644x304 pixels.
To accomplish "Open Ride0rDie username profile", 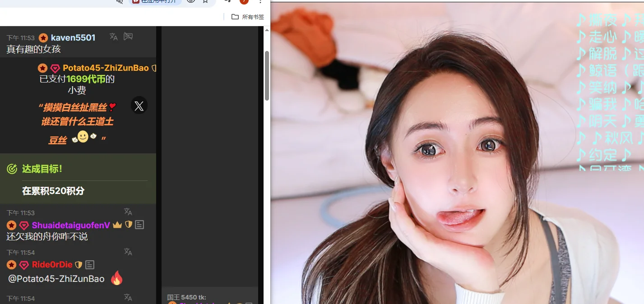I will coord(52,265).
